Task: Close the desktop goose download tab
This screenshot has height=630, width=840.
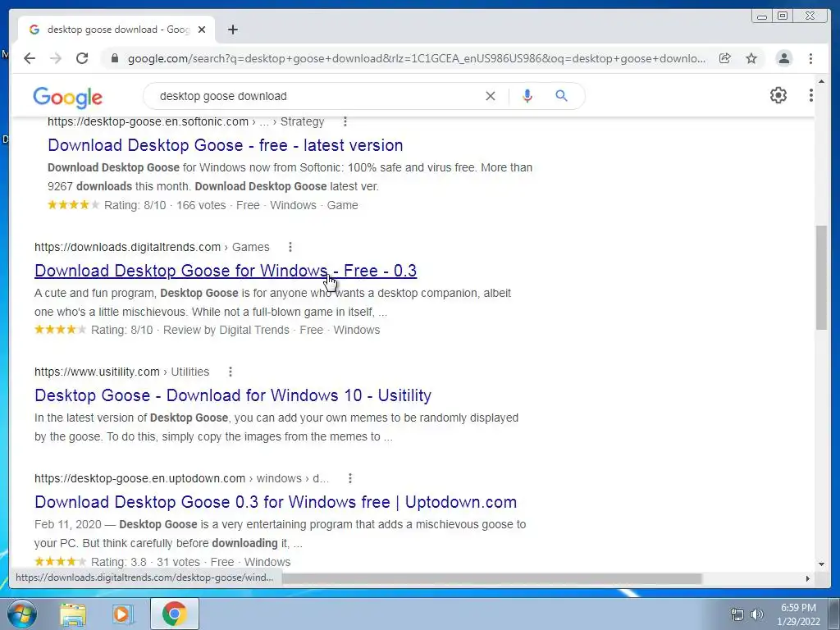Action: pyautogui.click(x=202, y=30)
